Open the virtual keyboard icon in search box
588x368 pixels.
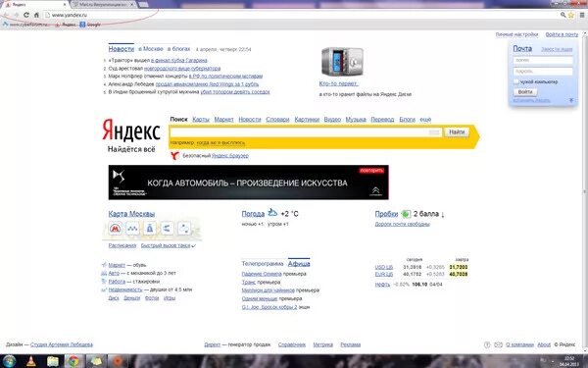[434, 132]
